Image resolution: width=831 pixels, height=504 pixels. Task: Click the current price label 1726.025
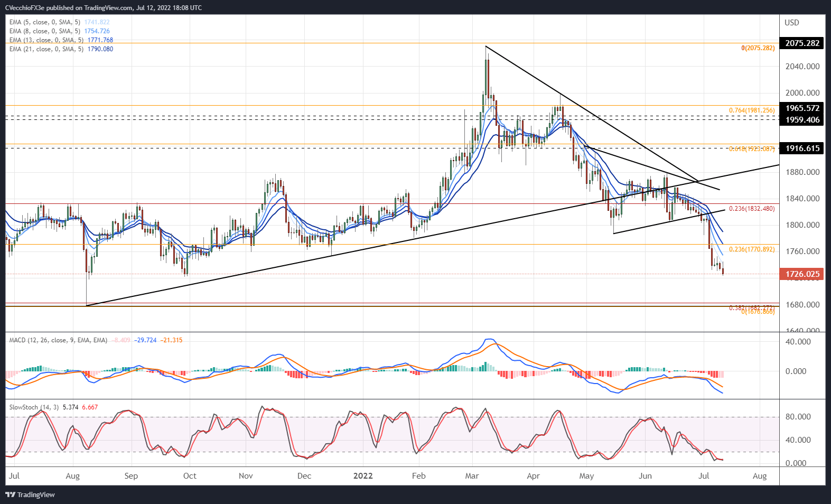802,274
